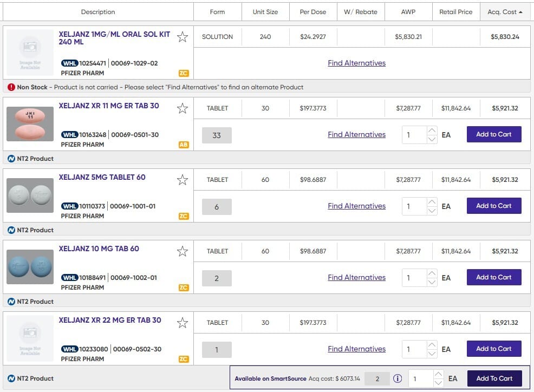Edit SmartSource quantity field
Image resolution: width=534 pixels, height=392 pixels.
421,378
